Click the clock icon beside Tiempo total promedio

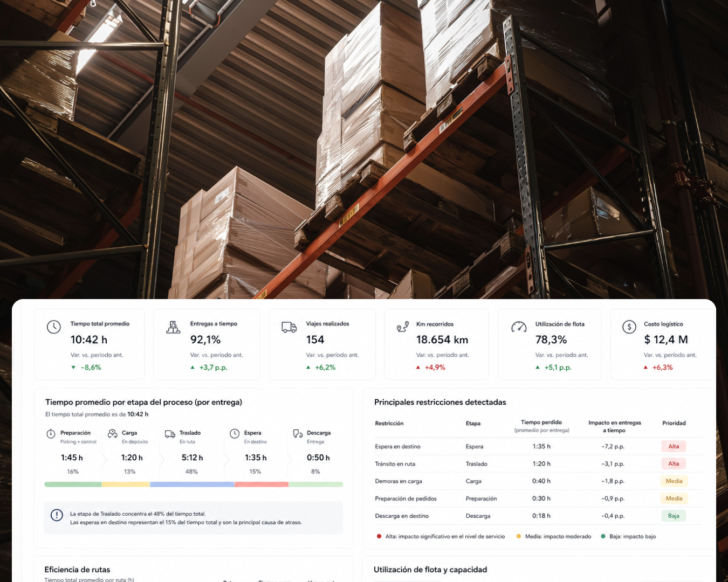click(x=54, y=327)
